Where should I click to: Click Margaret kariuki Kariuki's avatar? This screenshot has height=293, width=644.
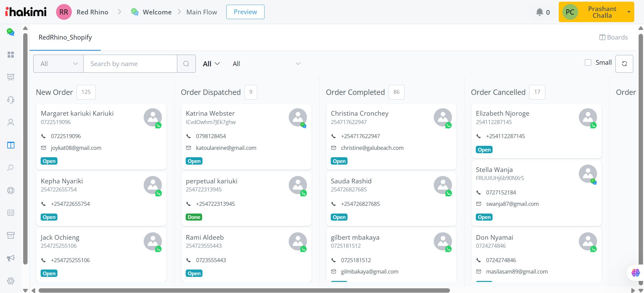(x=153, y=117)
